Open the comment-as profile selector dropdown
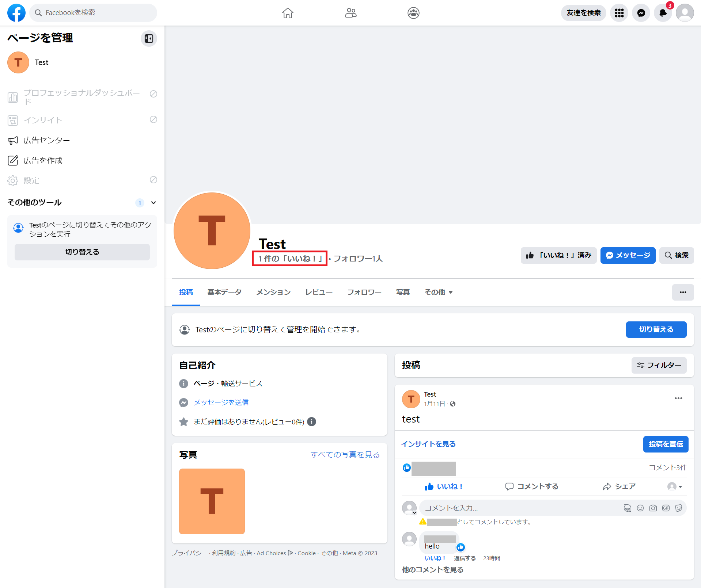701x588 pixels. (675, 486)
